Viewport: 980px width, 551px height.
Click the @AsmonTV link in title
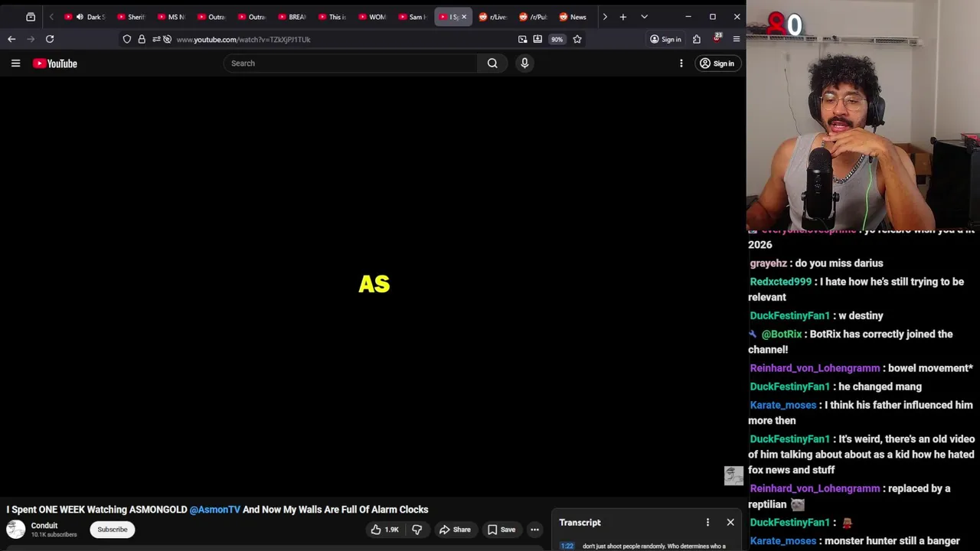[x=214, y=510]
